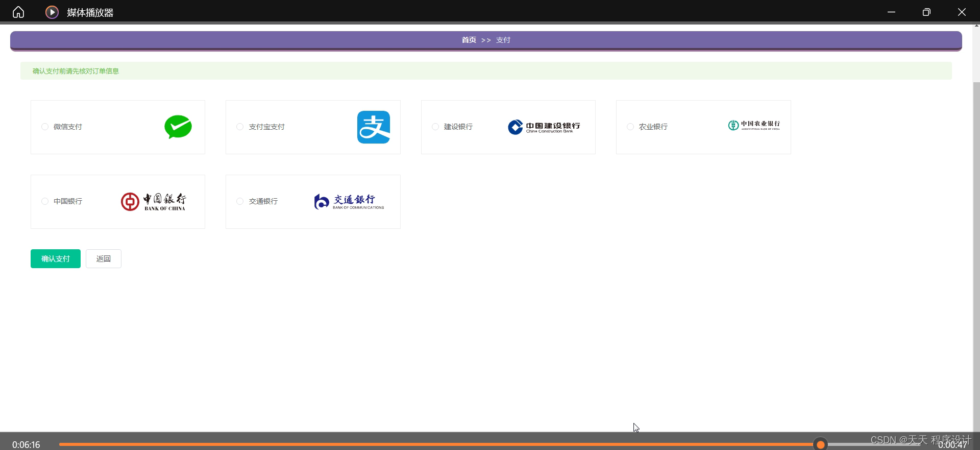980x450 pixels.
Task: Click the 确认支付前请先核对订单信息 notice text
Action: pos(76,71)
